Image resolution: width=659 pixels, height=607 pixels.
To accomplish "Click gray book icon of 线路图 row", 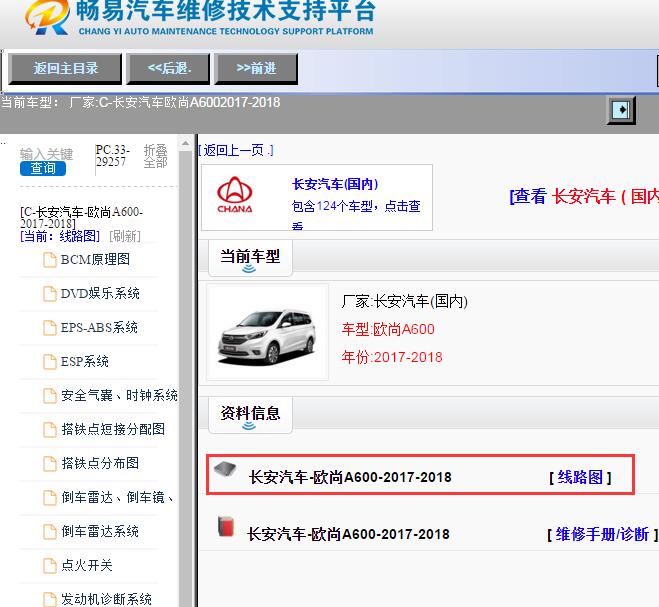I will [225, 469].
